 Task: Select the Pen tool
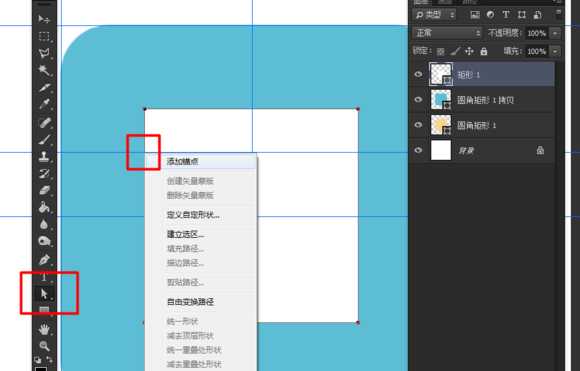(44, 259)
